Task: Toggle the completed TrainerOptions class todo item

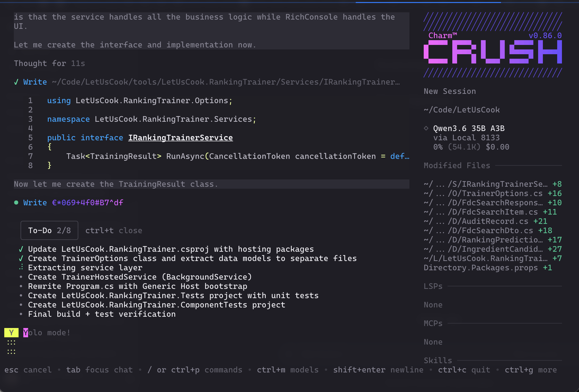Action: click(x=188, y=258)
